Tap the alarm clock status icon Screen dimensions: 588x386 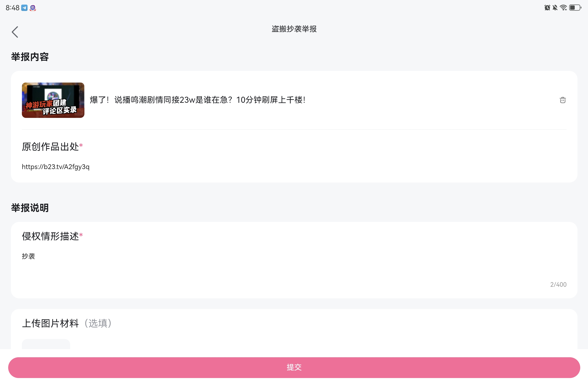click(547, 8)
